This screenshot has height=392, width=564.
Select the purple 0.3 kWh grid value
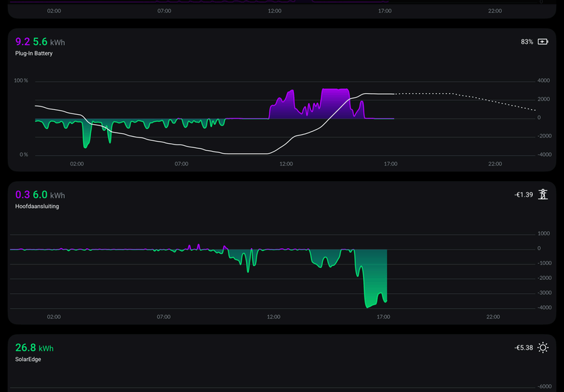click(23, 195)
